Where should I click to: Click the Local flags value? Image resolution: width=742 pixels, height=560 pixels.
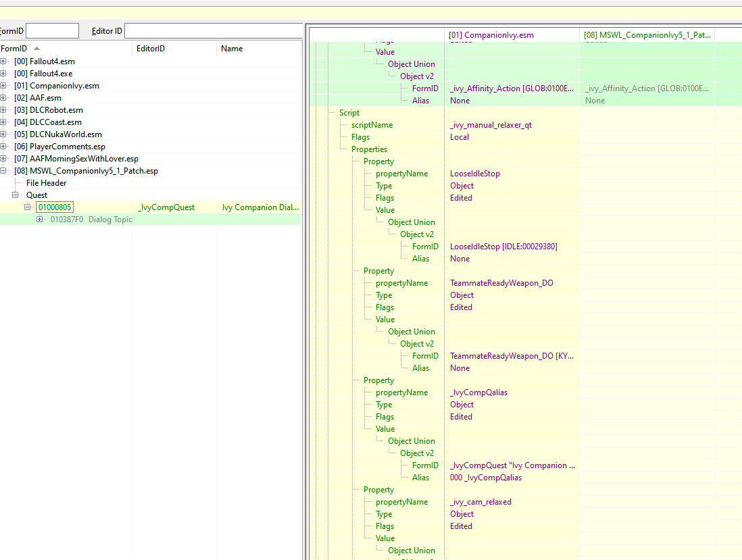point(459,137)
